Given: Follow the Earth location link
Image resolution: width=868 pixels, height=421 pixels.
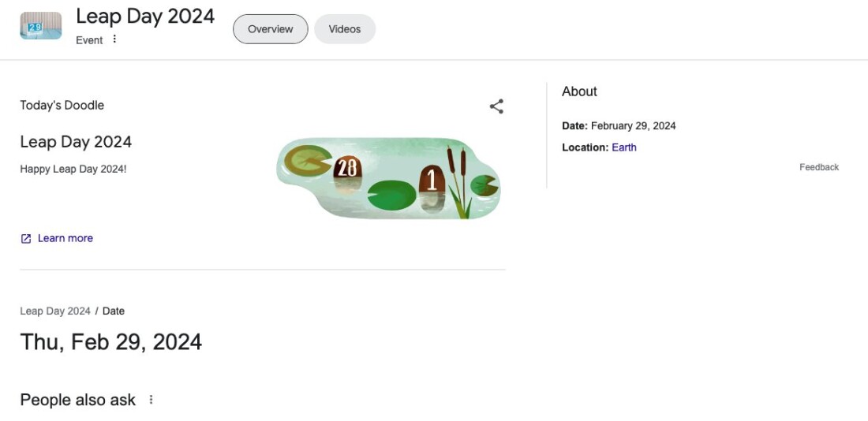Looking at the screenshot, I should (x=624, y=147).
